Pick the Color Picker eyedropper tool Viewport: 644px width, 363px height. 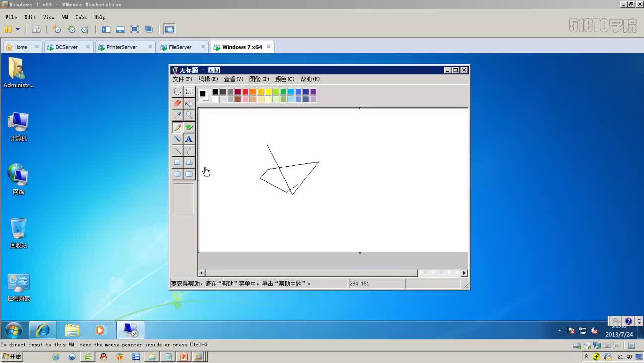pyautogui.click(x=177, y=115)
